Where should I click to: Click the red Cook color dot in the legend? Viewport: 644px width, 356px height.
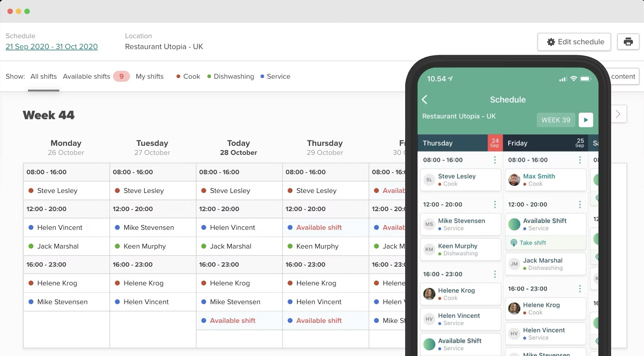coord(178,76)
